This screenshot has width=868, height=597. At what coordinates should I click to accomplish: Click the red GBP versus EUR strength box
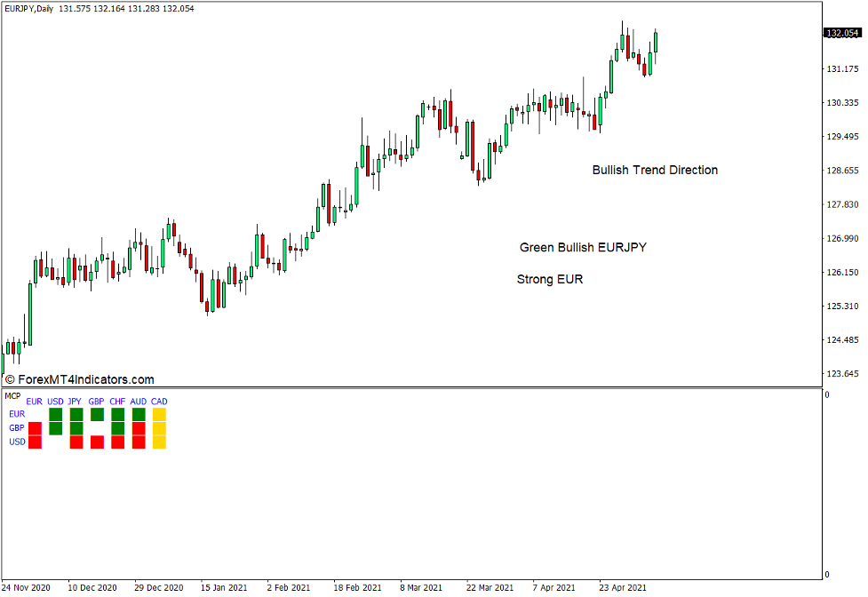[x=35, y=427]
